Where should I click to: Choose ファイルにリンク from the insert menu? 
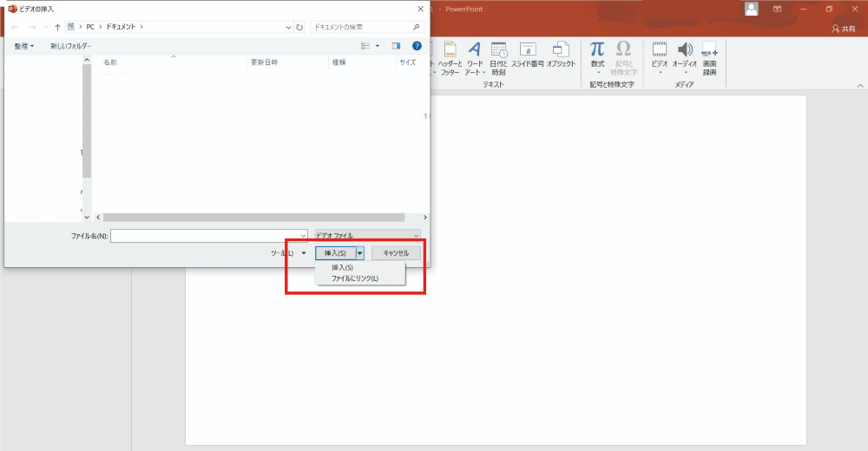[355, 278]
